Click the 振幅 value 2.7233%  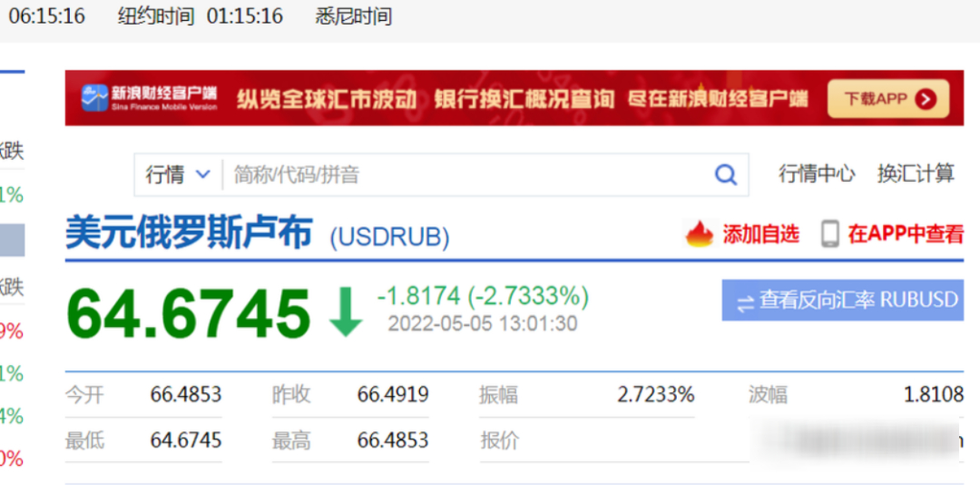(655, 395)
